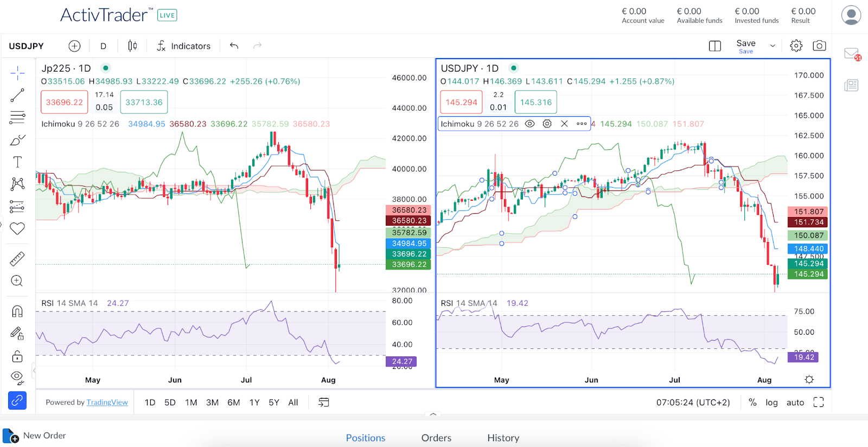Open chart settings gear in top toolbar
The width and height of the screenshot is (868, 447).
click(796, 46)
